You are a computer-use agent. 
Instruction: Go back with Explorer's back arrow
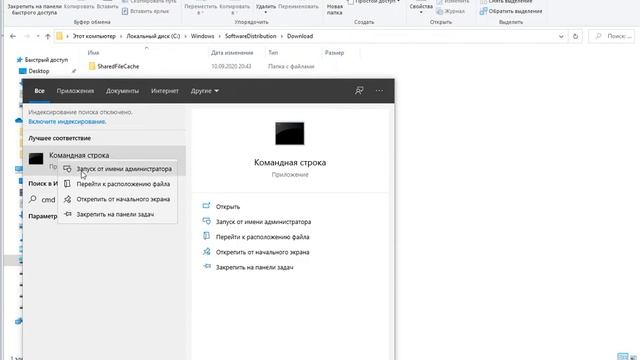(13, 36)
